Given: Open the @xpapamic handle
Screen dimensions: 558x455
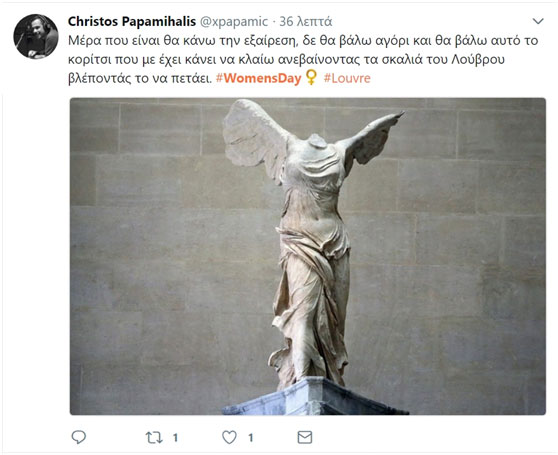Looking at the screenshot, I should (234, 22).
